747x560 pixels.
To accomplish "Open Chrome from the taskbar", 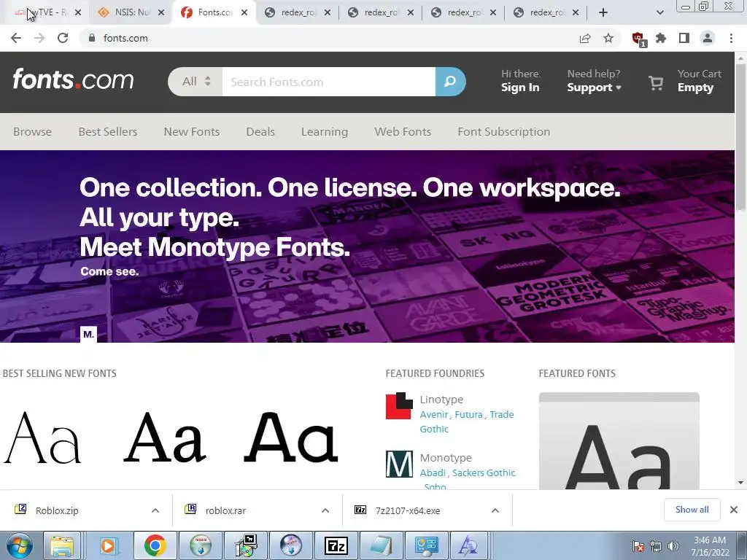I will (x=155, y=545).
